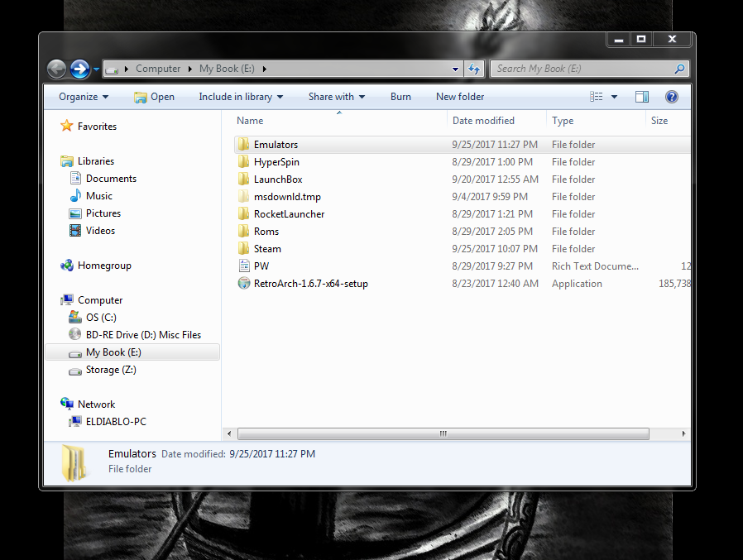Select the Roms folder icon
Screen dimensions: 743x560
coord(243,232)
